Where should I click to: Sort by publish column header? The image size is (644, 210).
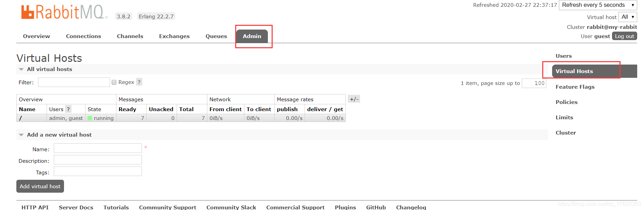coord(287,109)
